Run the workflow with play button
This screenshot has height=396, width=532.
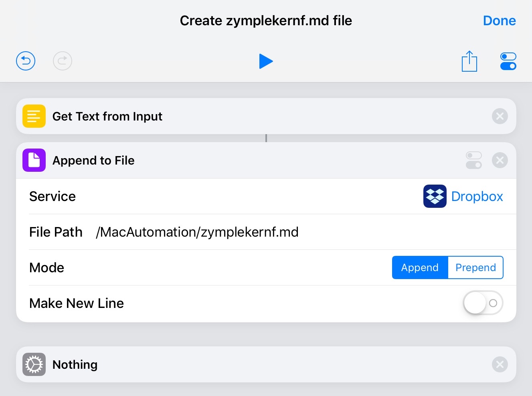tap(266, 61)
